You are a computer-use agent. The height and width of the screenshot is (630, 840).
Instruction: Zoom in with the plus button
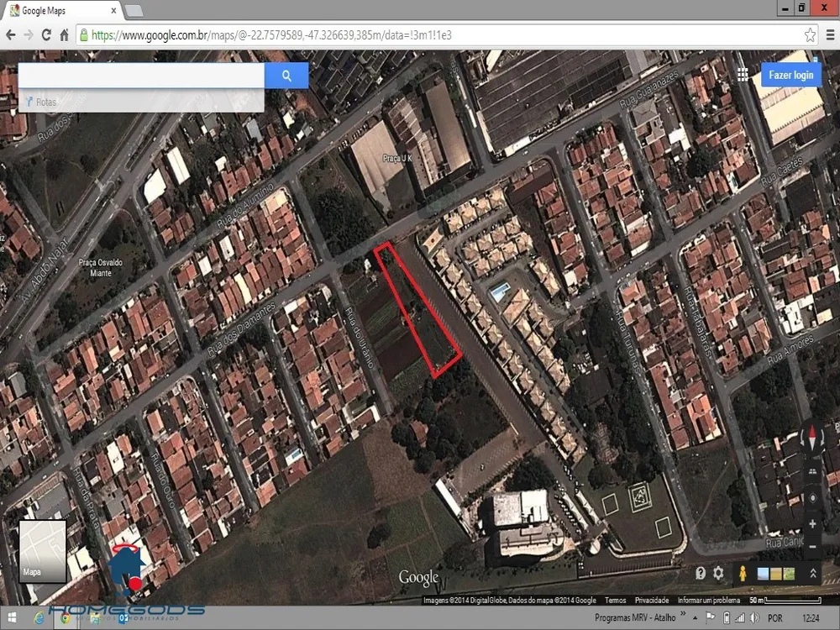point(812,524)
